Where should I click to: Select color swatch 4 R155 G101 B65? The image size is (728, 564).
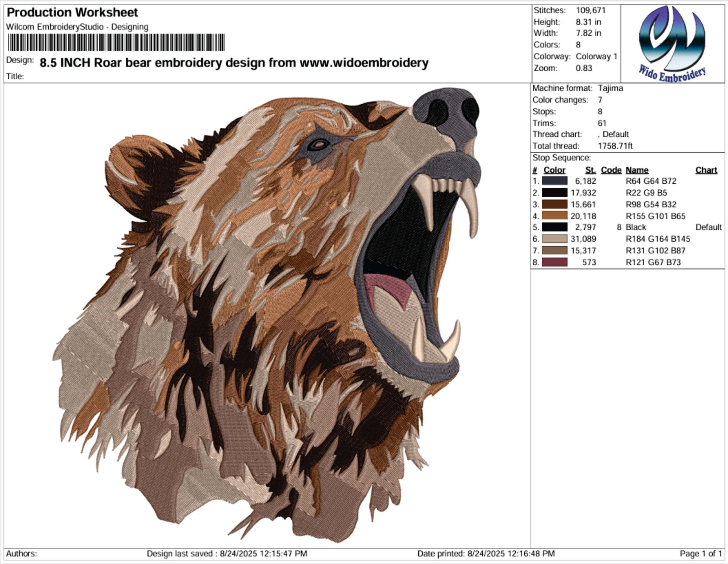tap(555, 216)
